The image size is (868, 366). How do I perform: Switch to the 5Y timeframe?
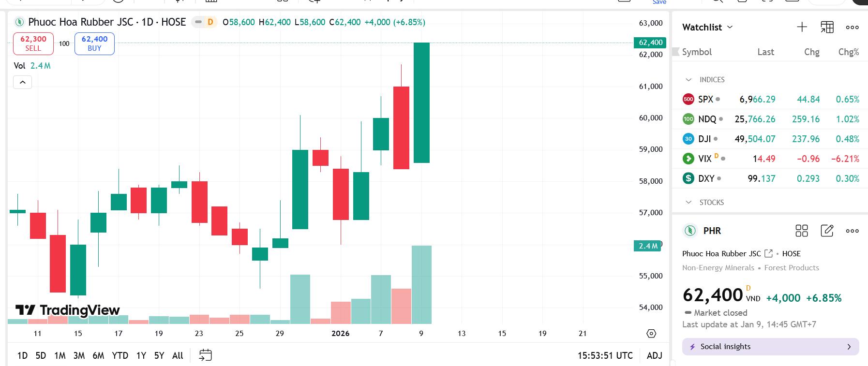pyautogui.click(x=159, y=355)
